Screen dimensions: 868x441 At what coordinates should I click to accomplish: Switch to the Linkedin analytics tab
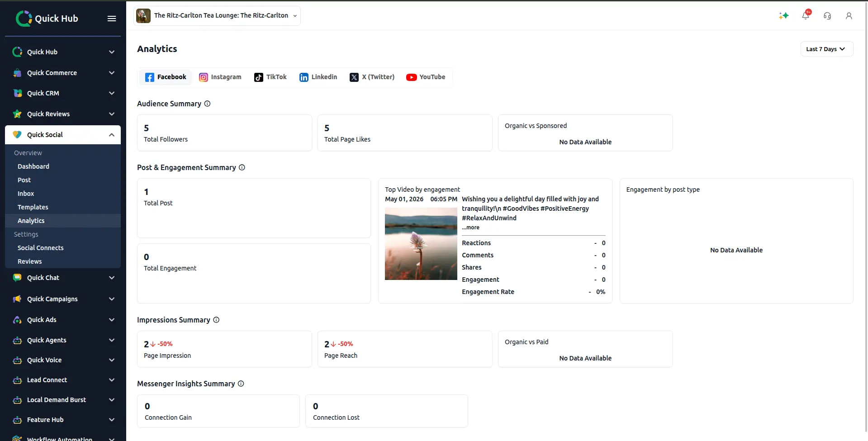318,77
